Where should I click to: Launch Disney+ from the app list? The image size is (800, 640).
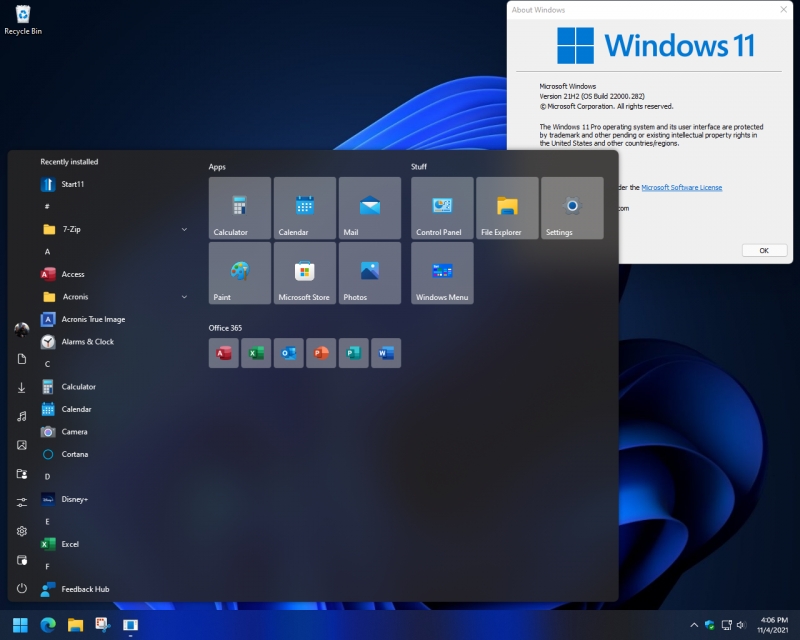click(x=114, y=499)
